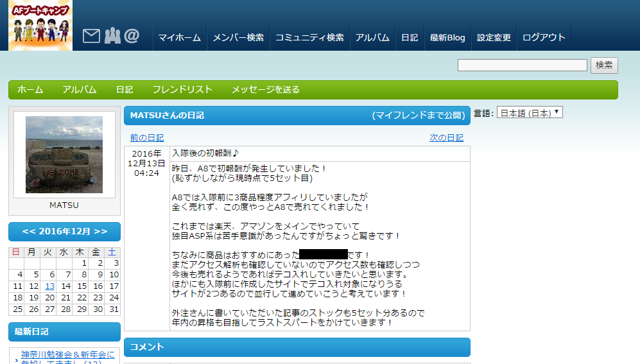Switch to フレンドリスト tab in green bar

coord(182,90)
